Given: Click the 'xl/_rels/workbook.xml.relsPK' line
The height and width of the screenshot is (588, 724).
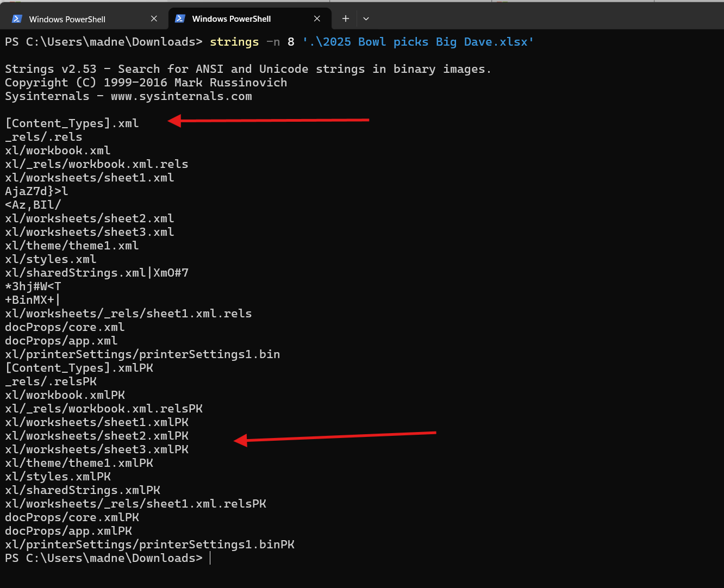Looking at the screenshot, I should click(104, 409).
